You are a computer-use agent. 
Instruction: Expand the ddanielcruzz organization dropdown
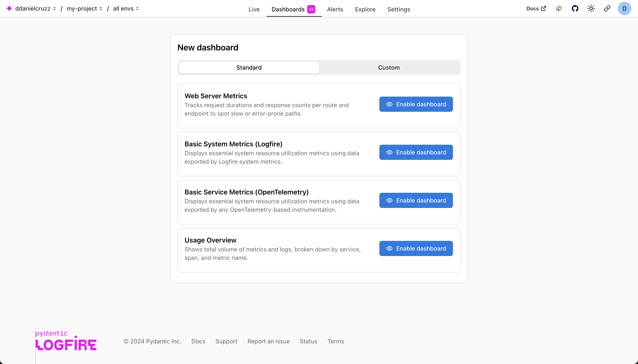(35, 8)
